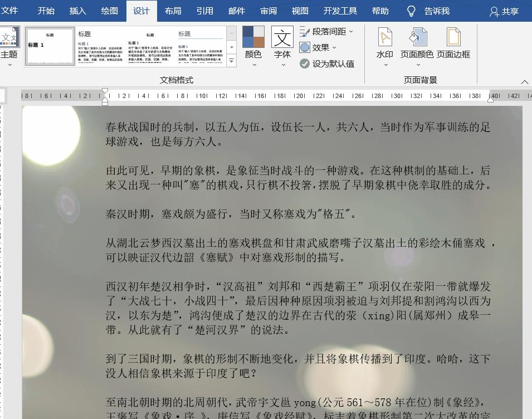Collapse the ribbon with the chevron arrow
Screen dimensions: 532x419
(524, 81)
